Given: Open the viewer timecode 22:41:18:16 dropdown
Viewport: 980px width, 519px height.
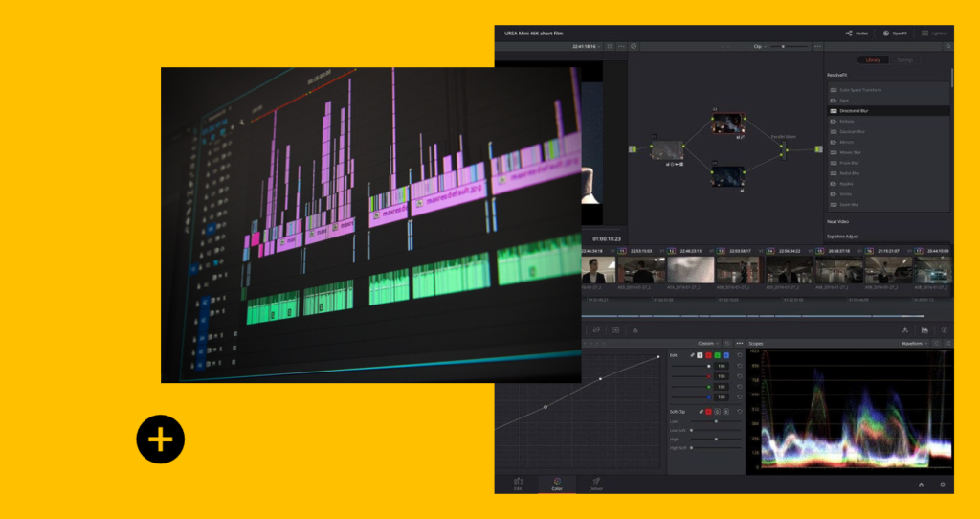Looking at the screenshot, I should pyautogui.click(x=587, y=46).
